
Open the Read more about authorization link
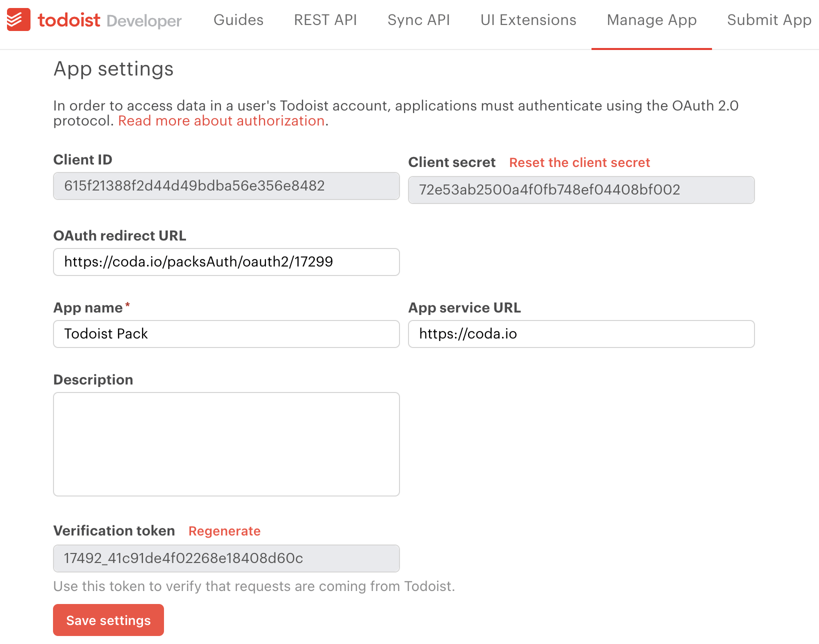tap(221, 120)
